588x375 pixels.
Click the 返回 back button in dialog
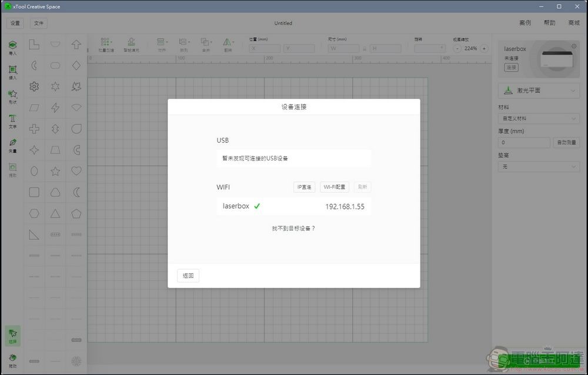click(x=188, y=276)
